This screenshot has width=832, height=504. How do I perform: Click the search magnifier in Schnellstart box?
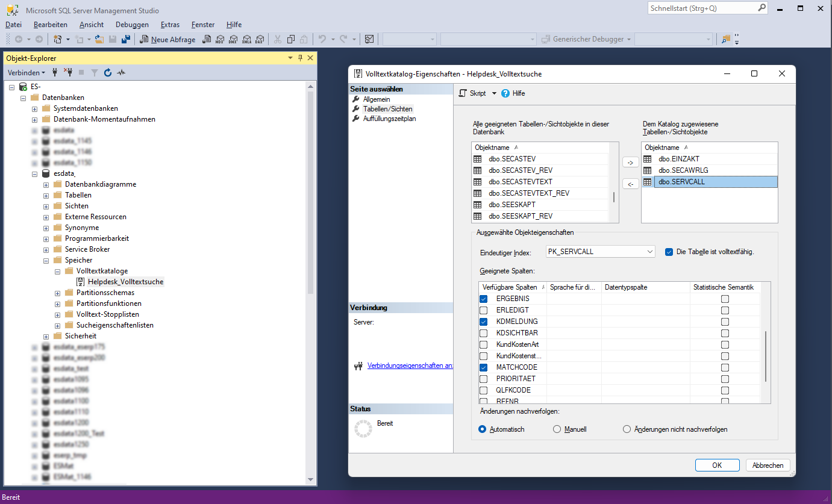point(762,8)
